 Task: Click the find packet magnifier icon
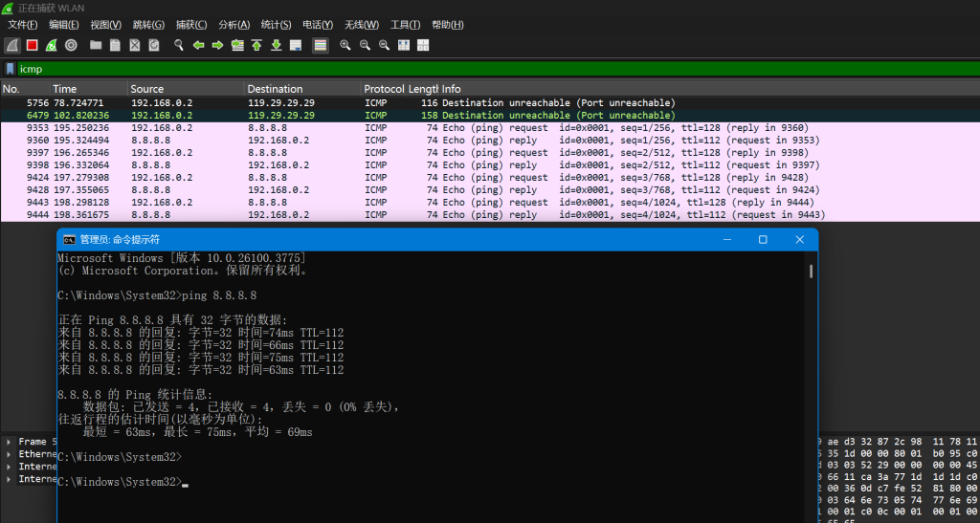pos(178,45)
